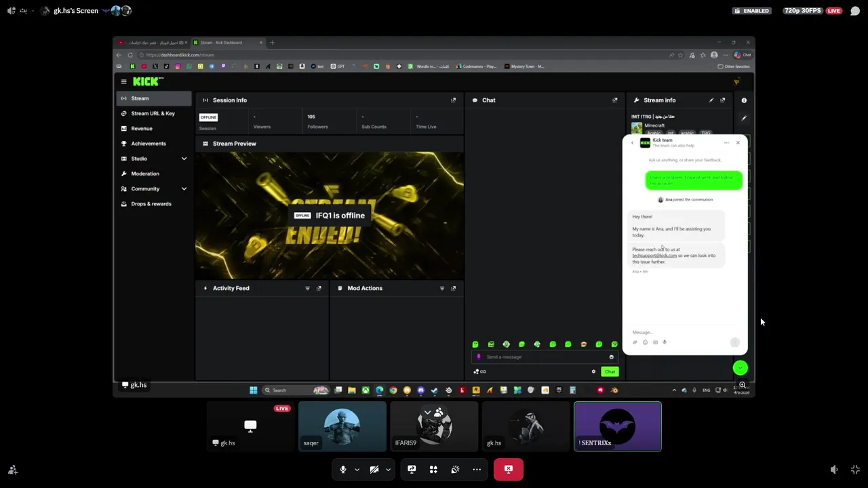Click the green KICK logo
Image resolution: width=868 pixels, height=488 pixels.
[147, 81]
